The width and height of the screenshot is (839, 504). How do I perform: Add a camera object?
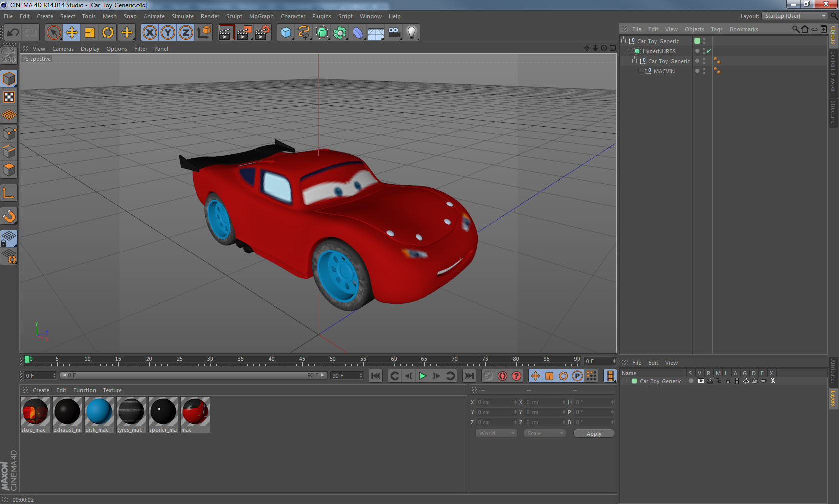[394, 33]
